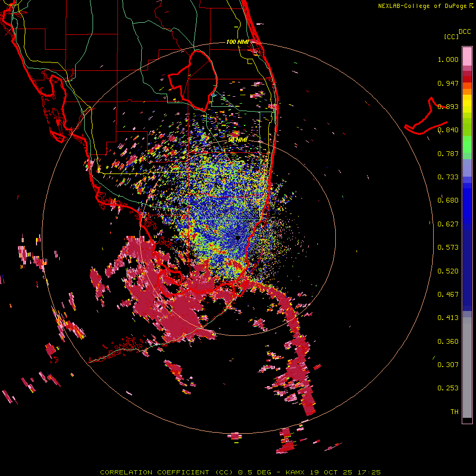
Task: Click the 19 OCT 25 date text
Action: (331, 472)
